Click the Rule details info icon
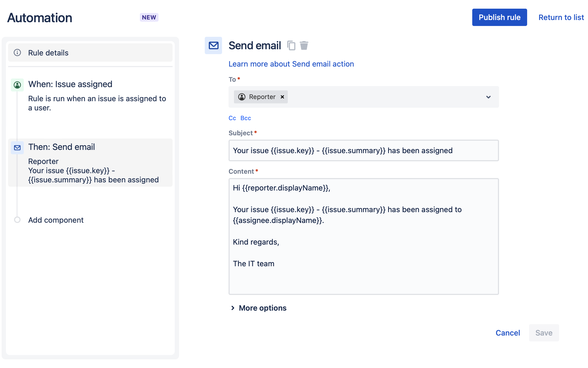Viewport: 588px width, 368px height. 17,53
